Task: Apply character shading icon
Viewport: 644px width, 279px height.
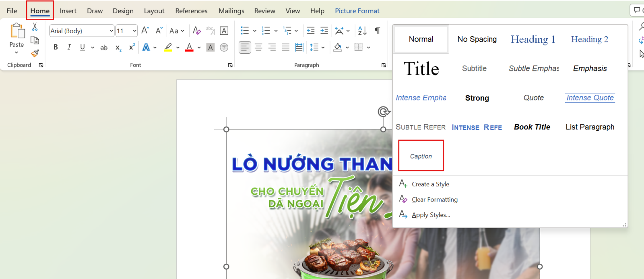Action: 211,48
